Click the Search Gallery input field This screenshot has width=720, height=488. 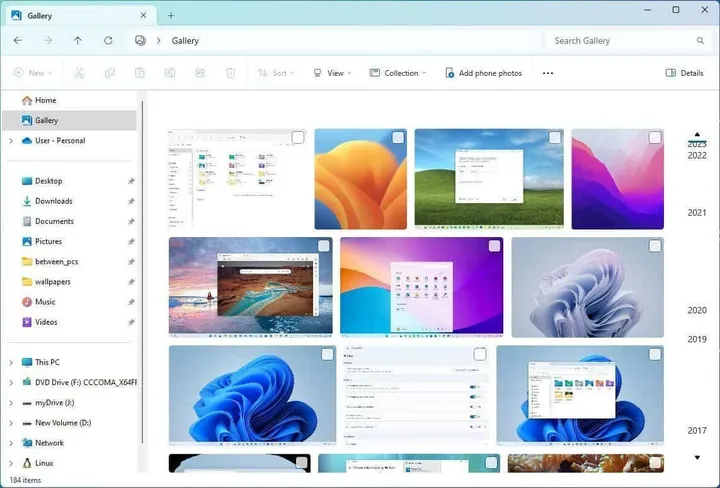point(620,41)
